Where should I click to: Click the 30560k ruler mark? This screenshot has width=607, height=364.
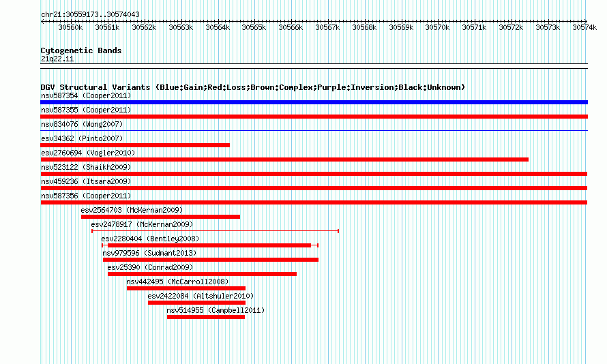point(70,27)
